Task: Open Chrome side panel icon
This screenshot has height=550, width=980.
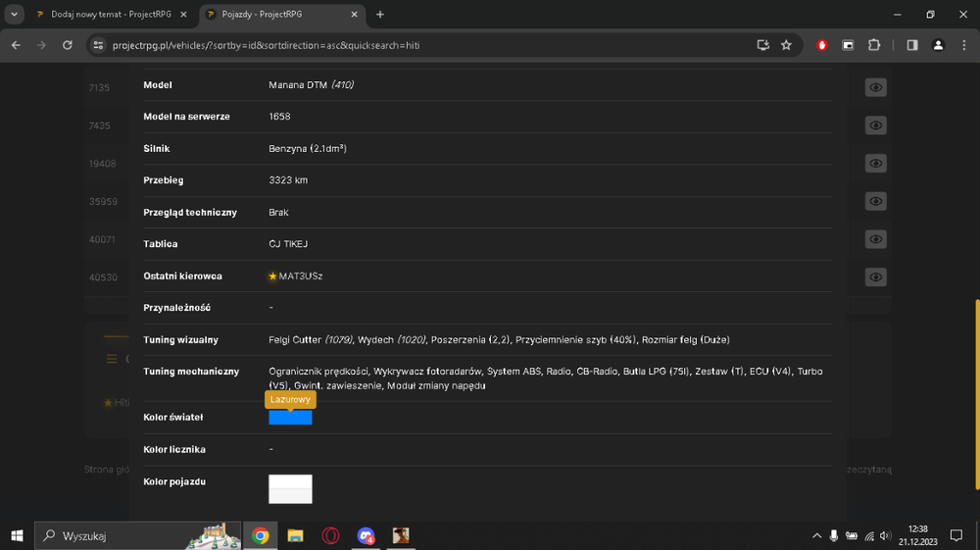Action: [x=912, y=45]
